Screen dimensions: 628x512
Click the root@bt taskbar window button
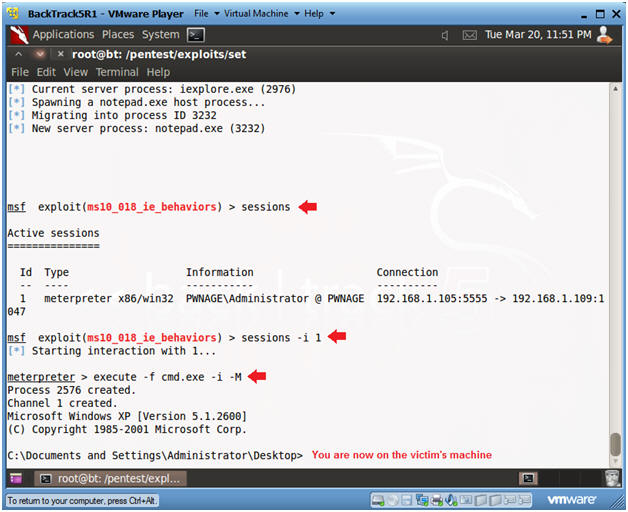[x=111, y=478]
